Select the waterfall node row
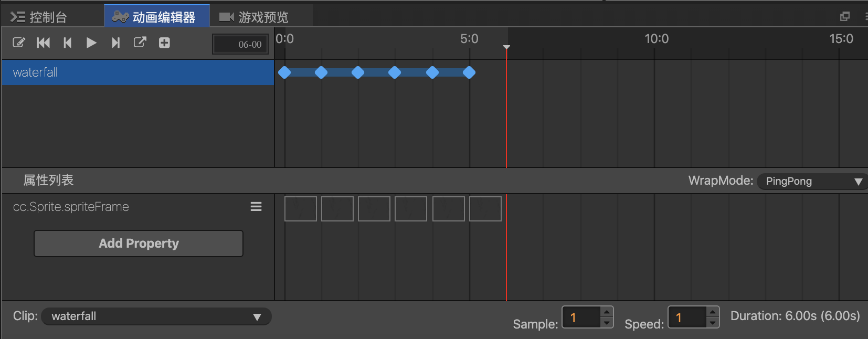The height and width of the screenshot is (339, 868). tap(137, 72)
